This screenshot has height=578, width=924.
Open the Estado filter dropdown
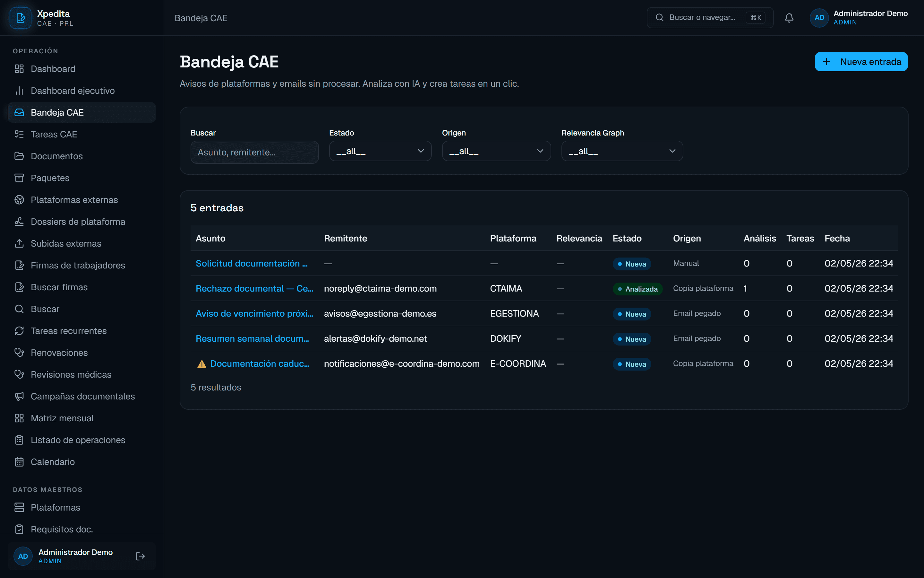click(380, 151)
